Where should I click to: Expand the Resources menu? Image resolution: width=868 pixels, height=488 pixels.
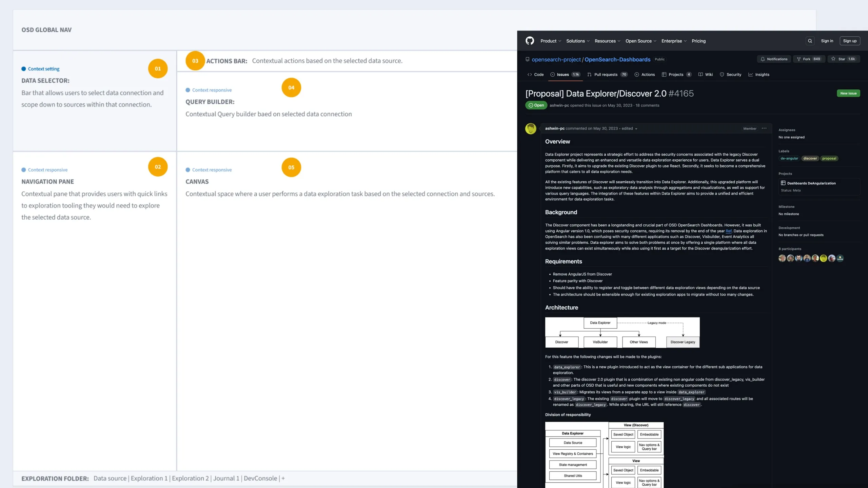[x=607, y=41]
